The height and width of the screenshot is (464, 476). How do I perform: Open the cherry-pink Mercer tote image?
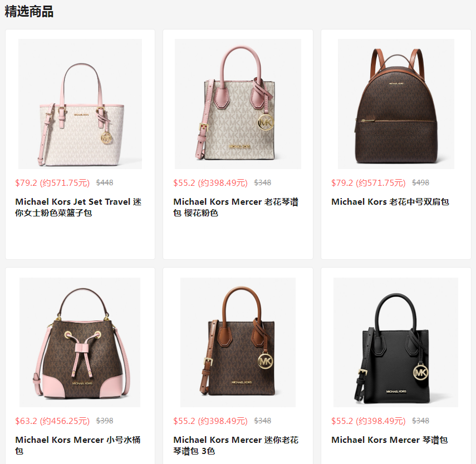[x=238, y=104]
